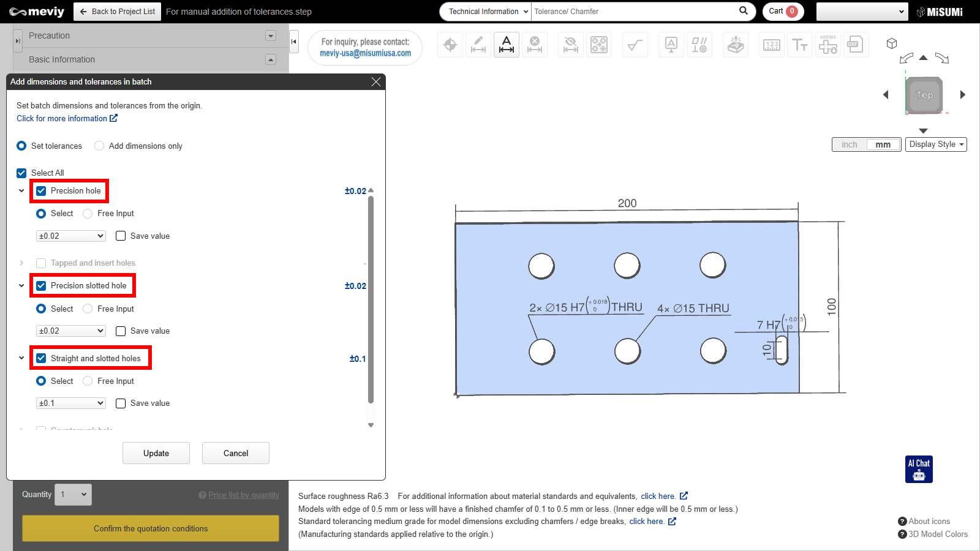980x551 pixels.
Task: Open the Precision hole ±0.02 tolerance dropdown
Action: 71,236
